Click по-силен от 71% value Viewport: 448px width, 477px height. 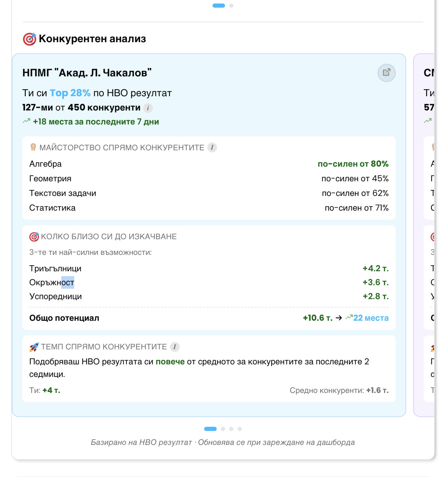pyautogui.click(x=357, y=208)
